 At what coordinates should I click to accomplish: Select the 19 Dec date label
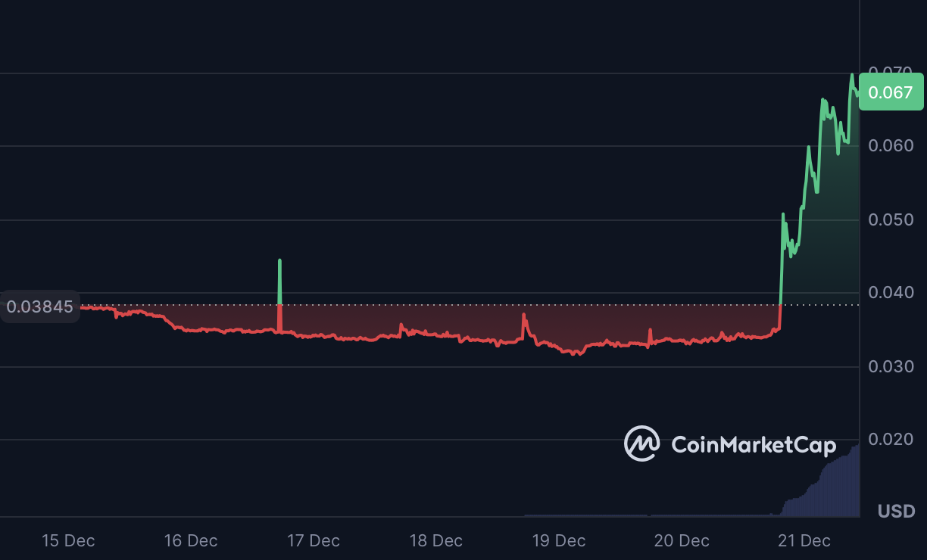point(559,540)
